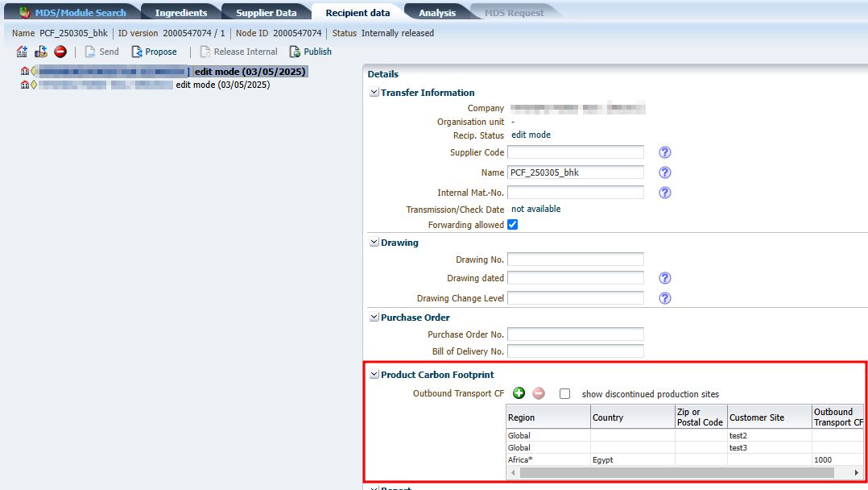Viewport: 868px width, 490px height.
Task: Click the Egypt country cell
Action: pos(633,459)
